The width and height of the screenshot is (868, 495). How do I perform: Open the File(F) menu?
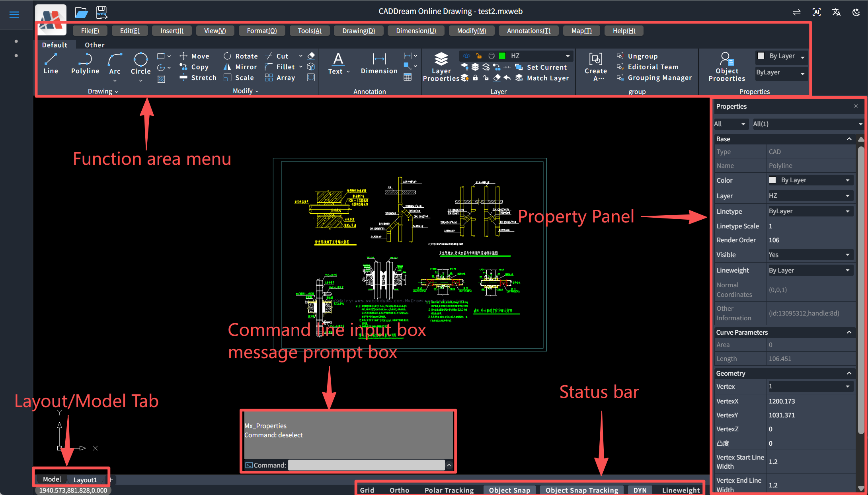point(90,31)
